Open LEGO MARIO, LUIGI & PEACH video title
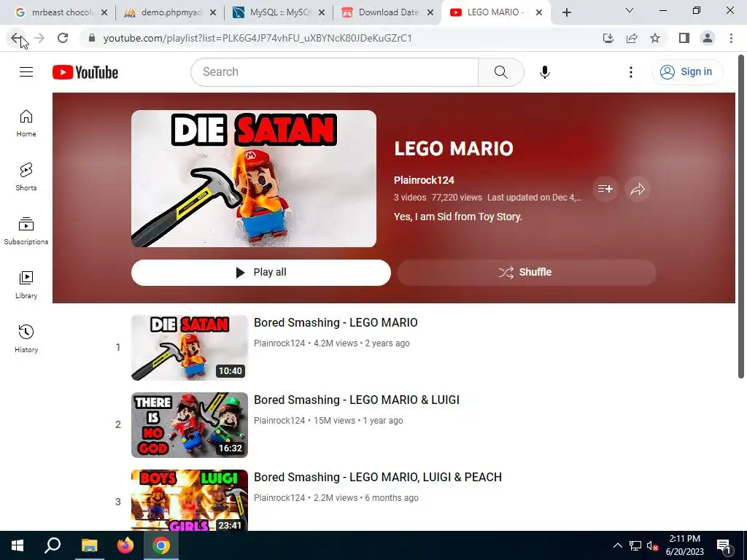 coord(378,477)
